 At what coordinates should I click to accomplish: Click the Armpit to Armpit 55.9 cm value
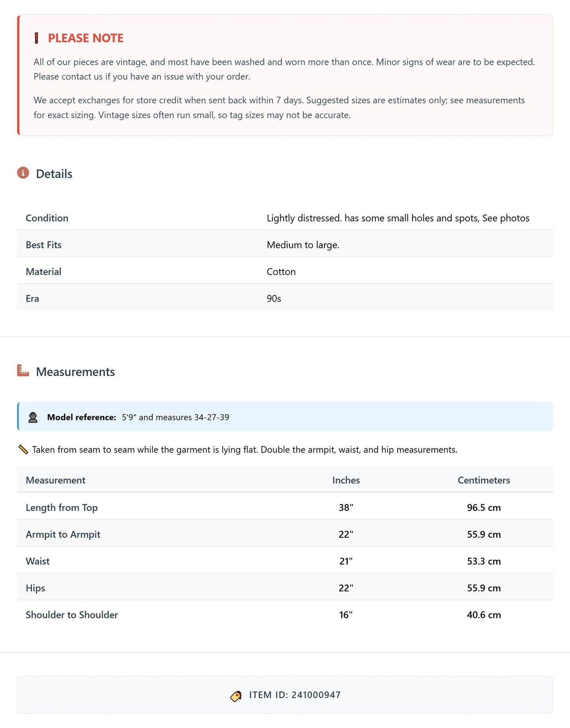pos(484,535)
